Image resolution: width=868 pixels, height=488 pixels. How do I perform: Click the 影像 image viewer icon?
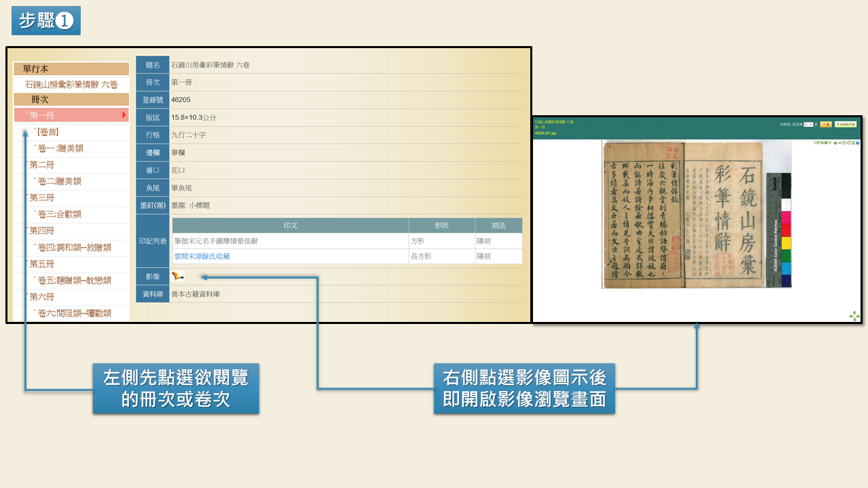point(178,276)
